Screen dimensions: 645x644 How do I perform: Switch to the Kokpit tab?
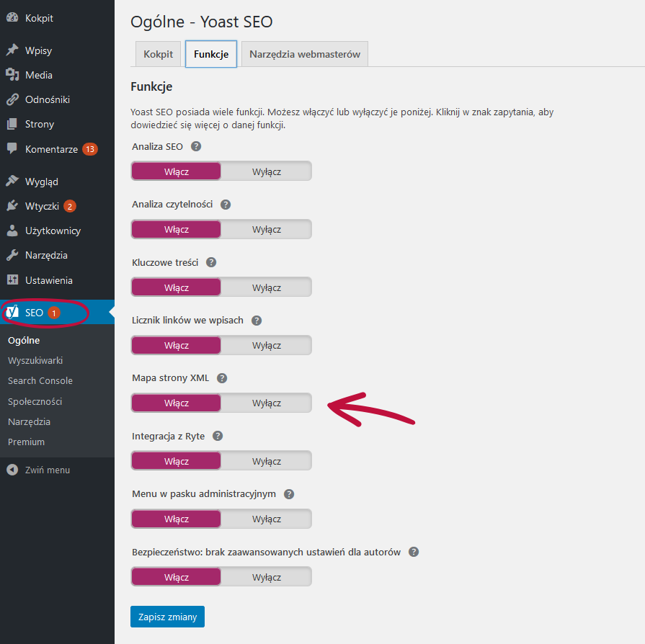(158, 54)
